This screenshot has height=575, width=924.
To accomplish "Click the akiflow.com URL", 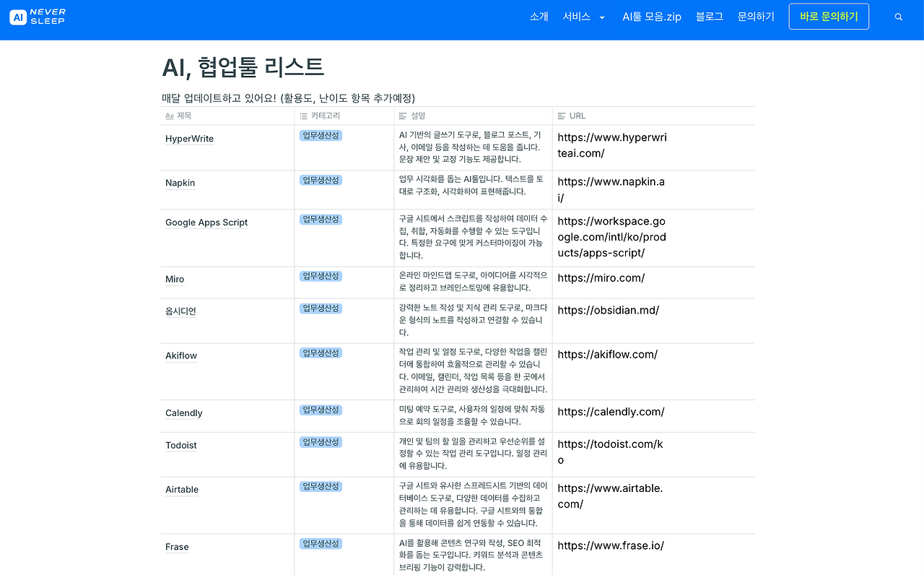I will pos(608,355).
